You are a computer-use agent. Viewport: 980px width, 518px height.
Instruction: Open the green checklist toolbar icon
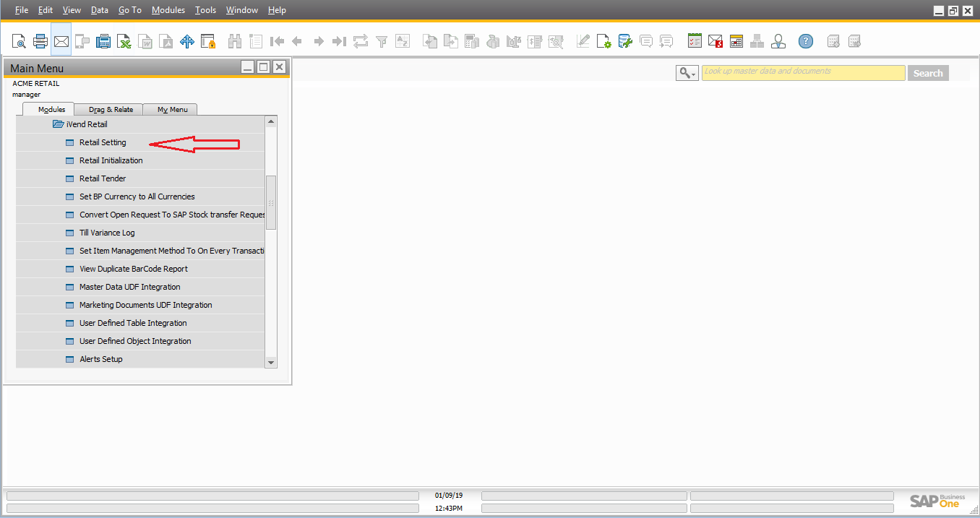695,41
